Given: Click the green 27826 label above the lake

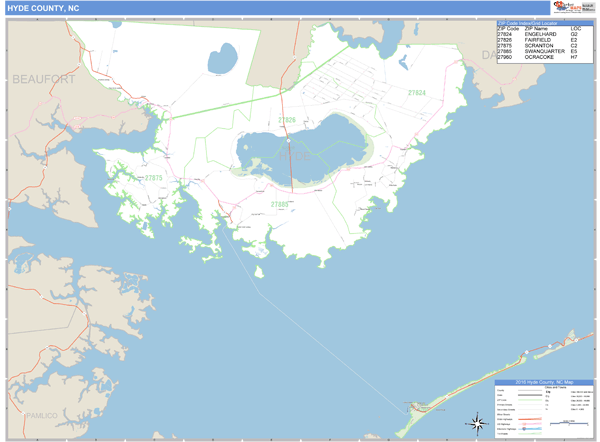Looking at the screenshot, I should point(287,120).
